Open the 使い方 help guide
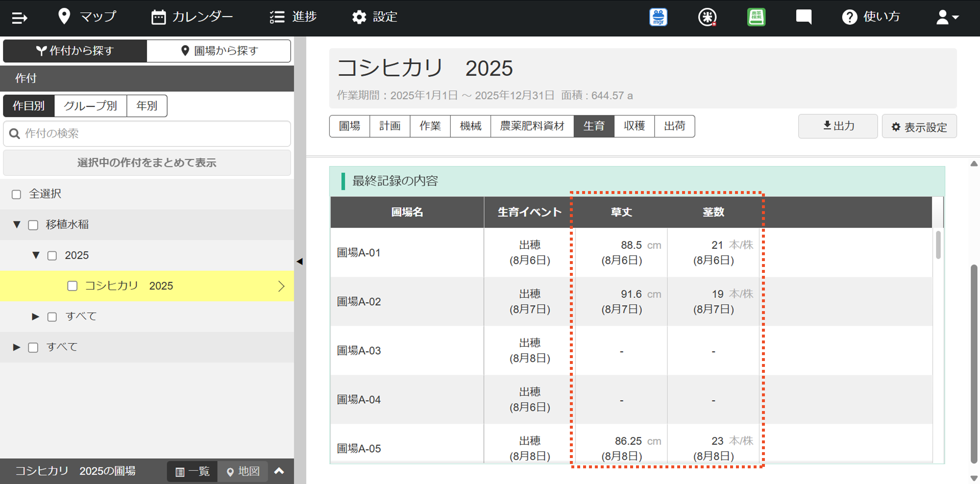 click(871, 17)
